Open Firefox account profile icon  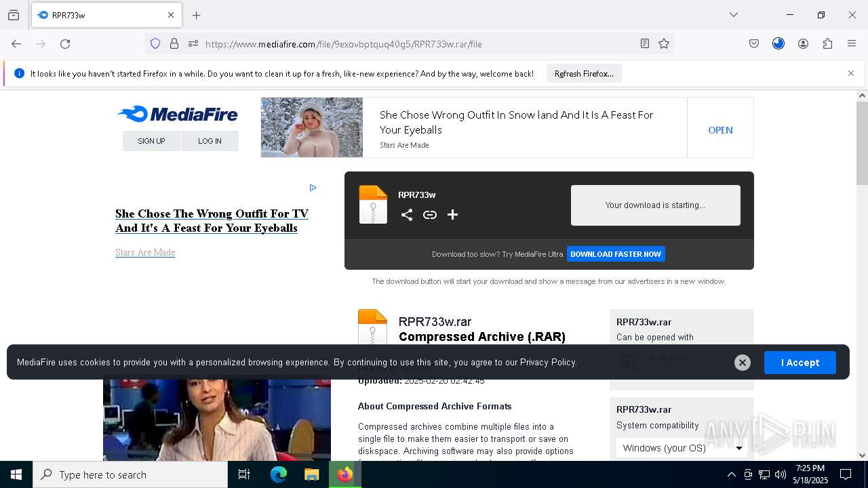tap(803, 43)
